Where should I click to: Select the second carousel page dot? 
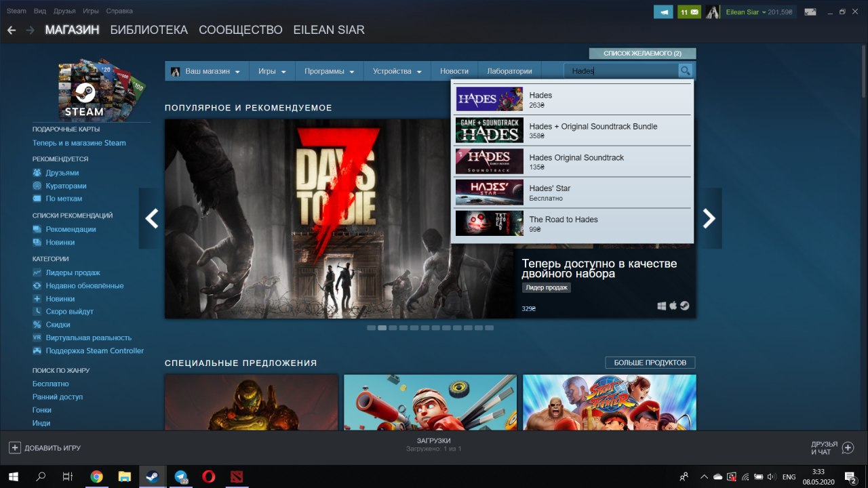[x=382, y=327]
